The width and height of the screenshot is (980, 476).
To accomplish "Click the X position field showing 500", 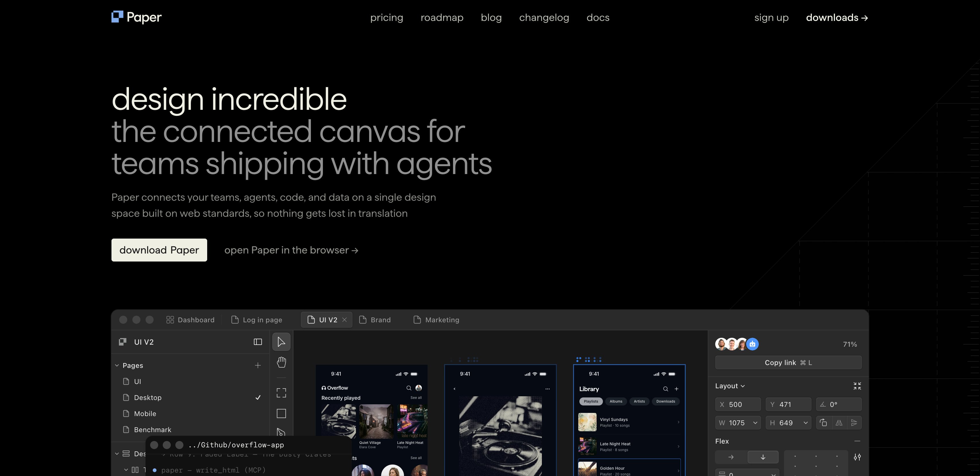I will click(x=738, y=404).
